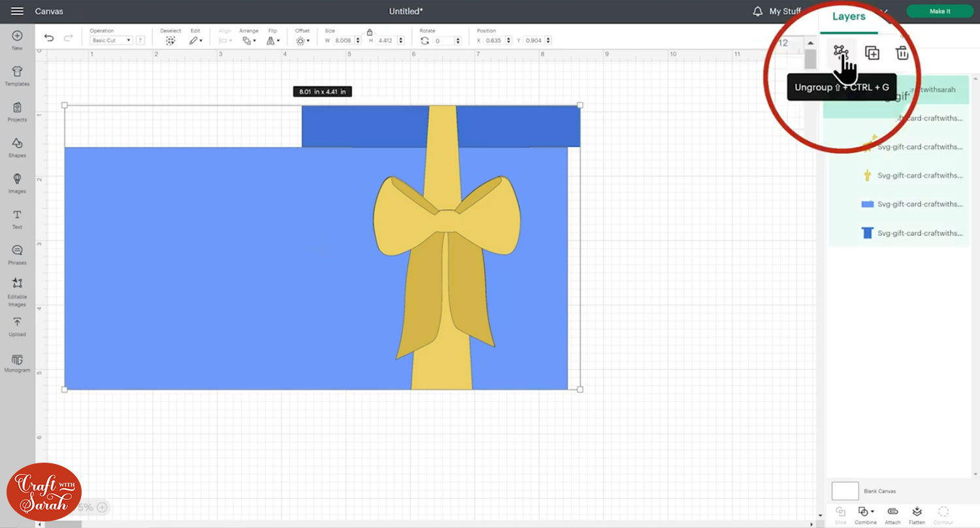Click the bottom-right selection resize handle
980x528 pixels.
point(580,389)
